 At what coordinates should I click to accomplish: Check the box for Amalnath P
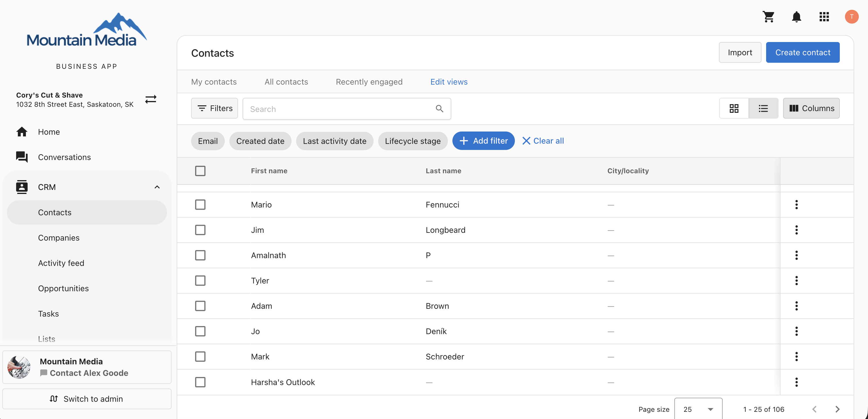click(200, 255)
